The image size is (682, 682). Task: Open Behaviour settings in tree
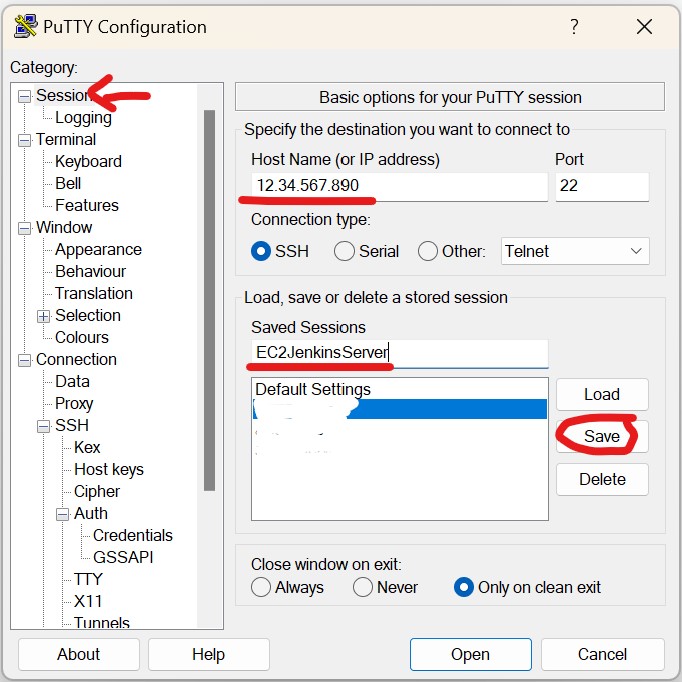(90, 271)
